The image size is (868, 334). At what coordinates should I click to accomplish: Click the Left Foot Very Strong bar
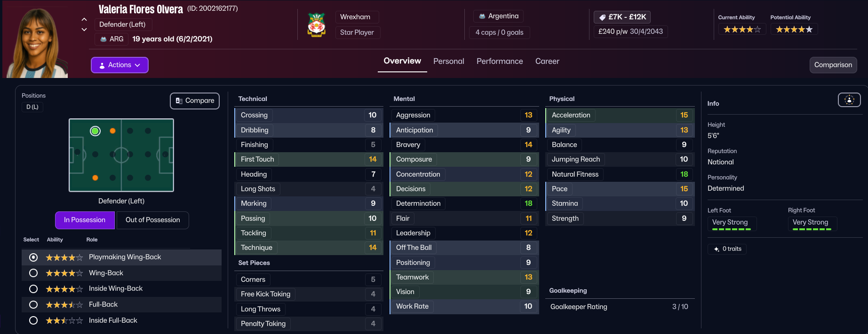[x=732, y=224]
